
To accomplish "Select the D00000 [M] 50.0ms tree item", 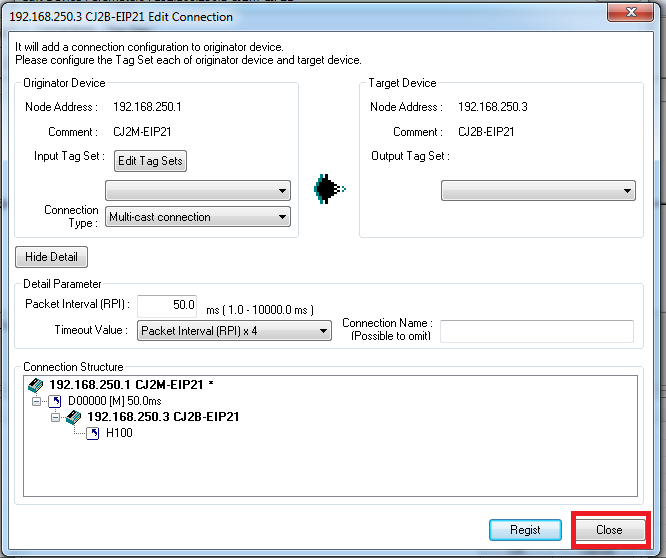I will tap(115, 401).
